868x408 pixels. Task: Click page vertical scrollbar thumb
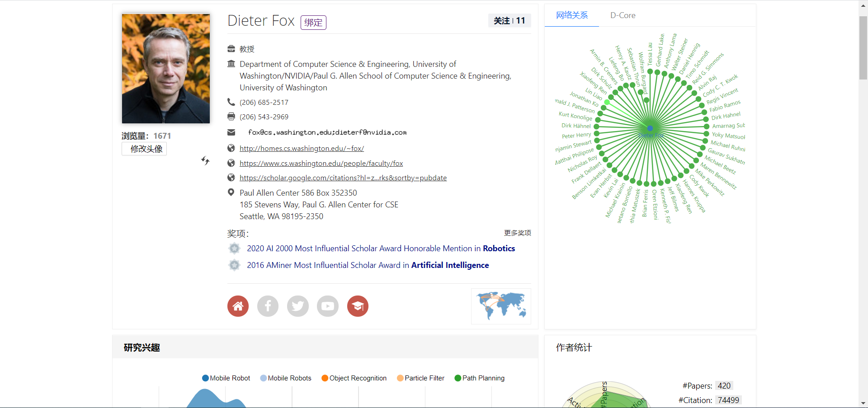863,48
